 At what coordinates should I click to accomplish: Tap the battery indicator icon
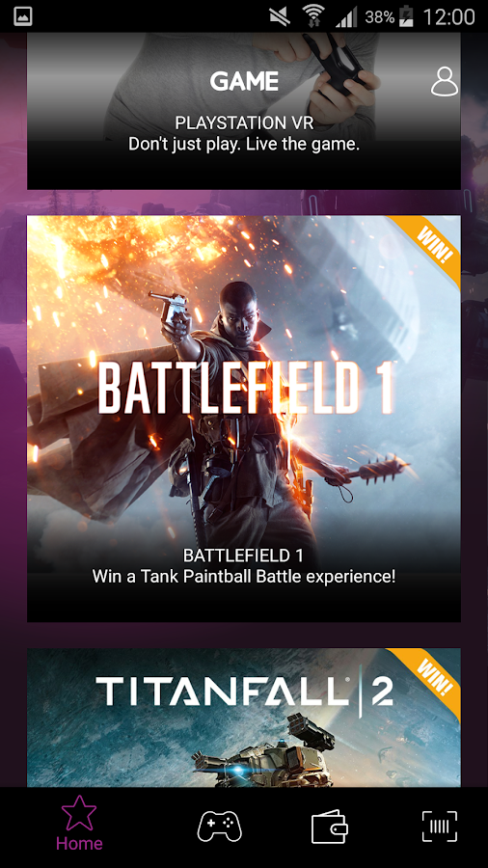[x=406, y=16]
